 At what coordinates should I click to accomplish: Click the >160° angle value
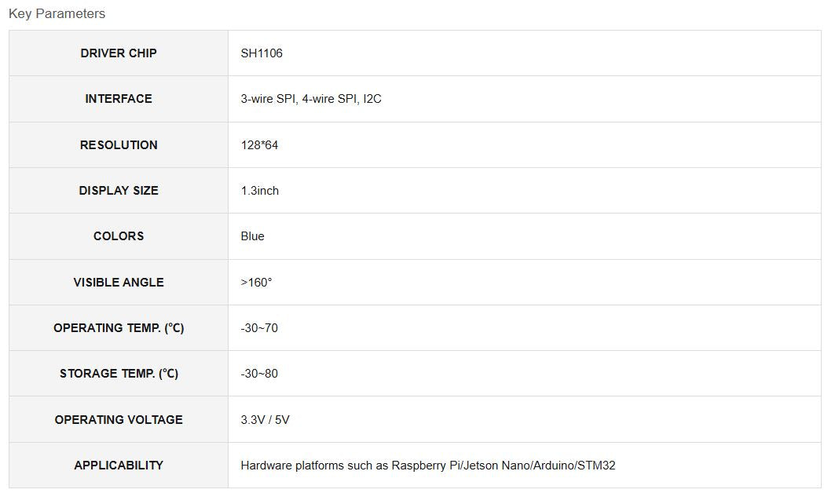[256, 283]
